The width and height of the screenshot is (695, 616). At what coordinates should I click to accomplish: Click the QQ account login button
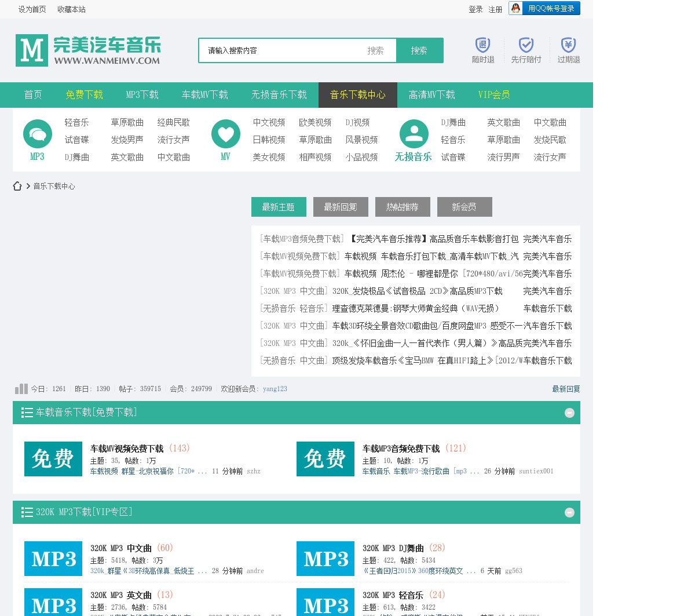[544, 9]
